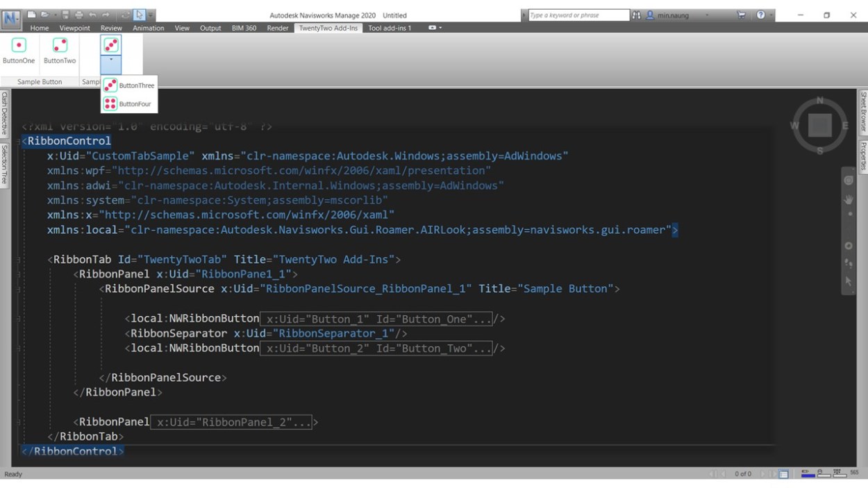
Task: Toggle the Walk footsteps tool in navigation bar
Action: tap(848, 264)
